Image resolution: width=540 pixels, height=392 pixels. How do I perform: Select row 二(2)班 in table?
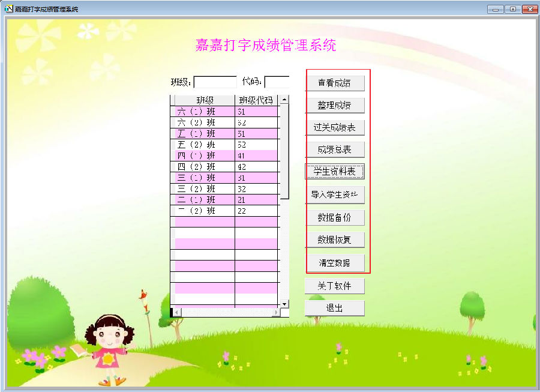coord(224,211)
